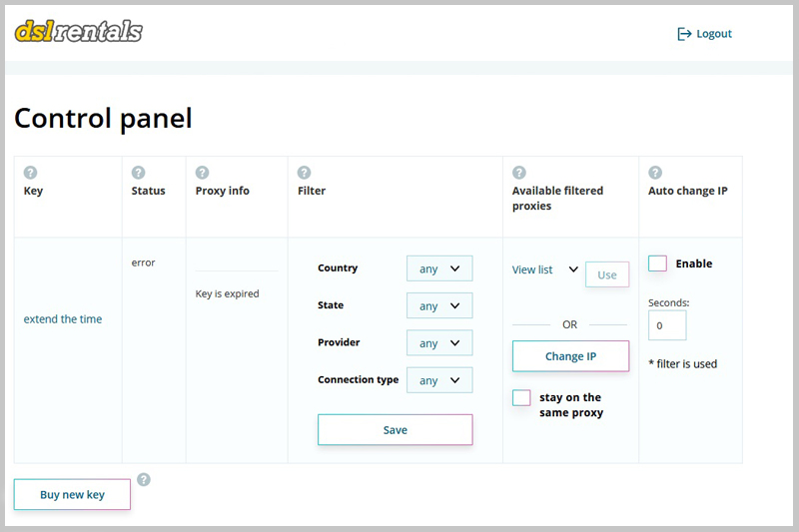Click help icon above Available filtered proxies
The image size is (799, 532).
coord(518,173)
